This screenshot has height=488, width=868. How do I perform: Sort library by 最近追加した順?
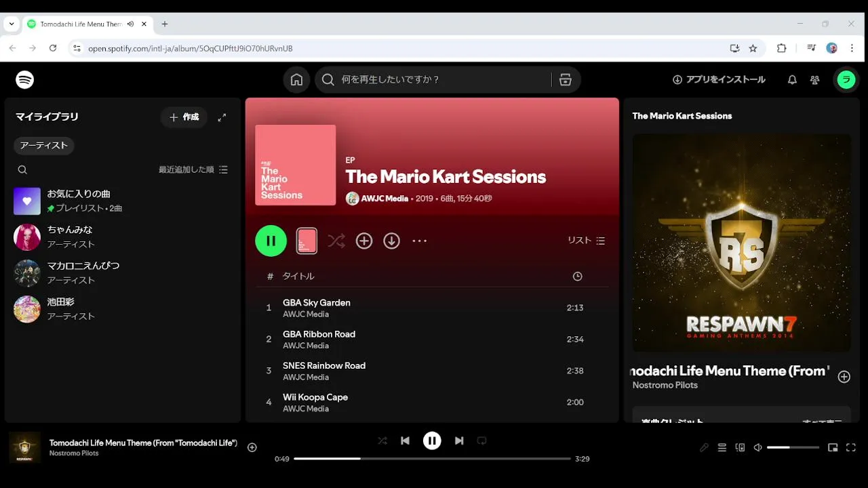click(193, 170)
